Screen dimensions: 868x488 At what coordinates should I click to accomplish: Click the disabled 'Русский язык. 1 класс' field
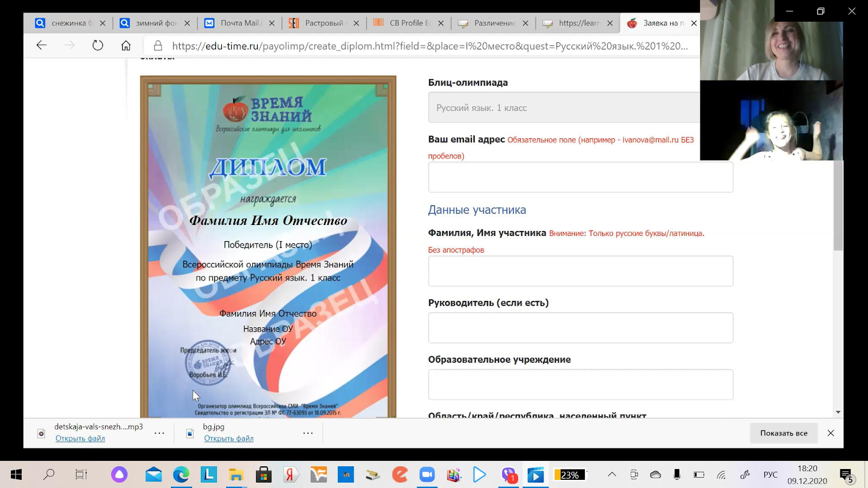[564, 107]
